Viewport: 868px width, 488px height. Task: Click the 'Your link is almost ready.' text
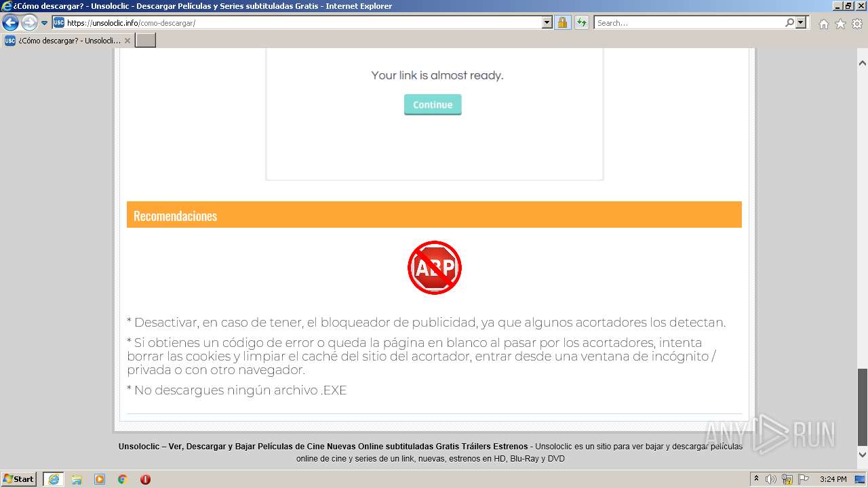pyautogui.click(x=437, y=75)
